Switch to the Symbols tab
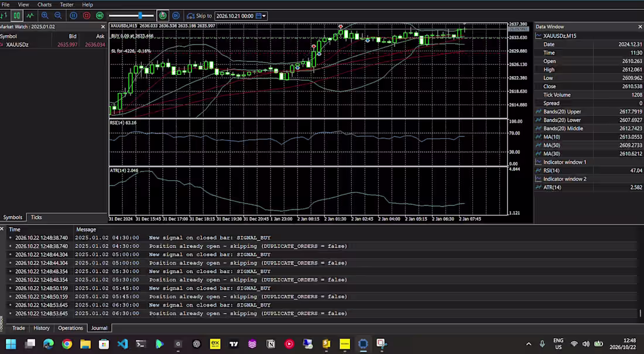 point(13,217)
